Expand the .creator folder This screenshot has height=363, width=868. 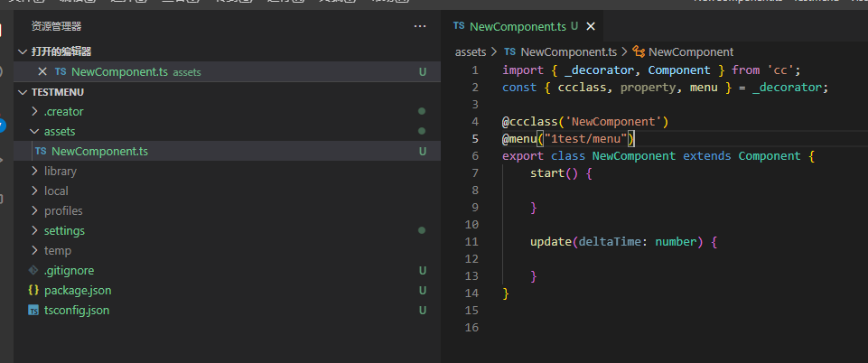34,111
